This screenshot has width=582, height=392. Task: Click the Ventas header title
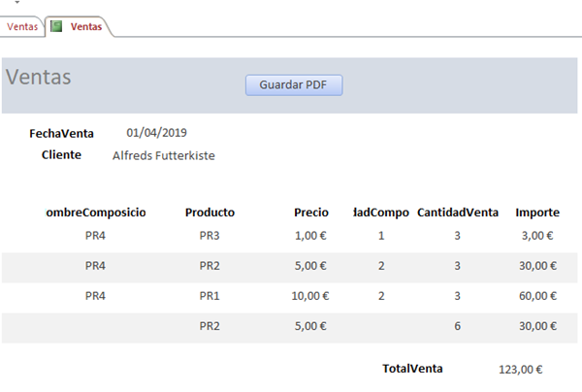click(39, 78)
